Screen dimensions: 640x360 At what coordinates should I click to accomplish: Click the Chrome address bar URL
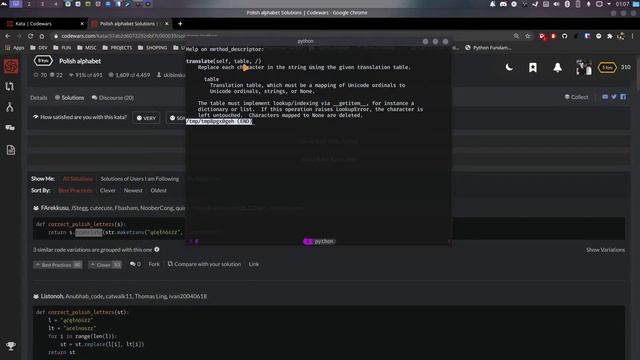122,36
